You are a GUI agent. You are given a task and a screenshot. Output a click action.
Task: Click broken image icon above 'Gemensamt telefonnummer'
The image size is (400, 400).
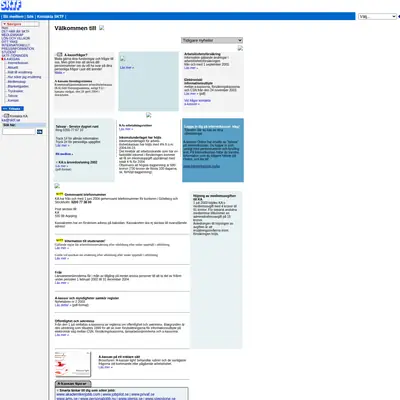(x=57, y=186)
